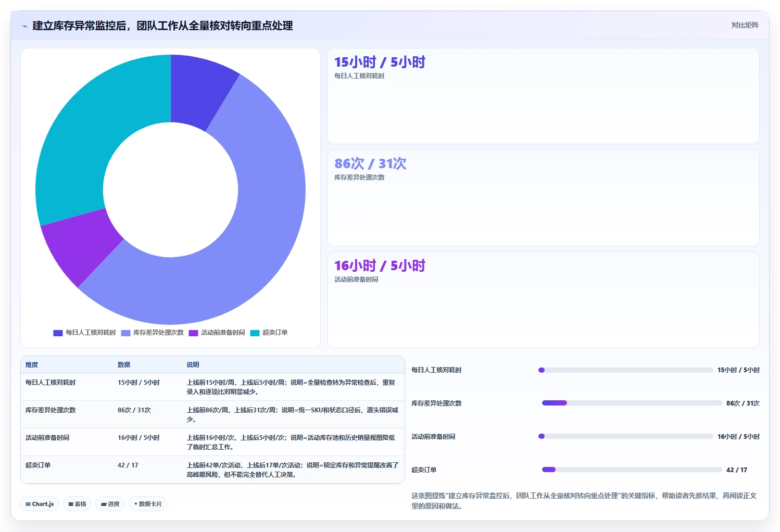Click the 42 / 17 progress value label
The height and width of the screenshot is (532, 780).
[737, 470]
